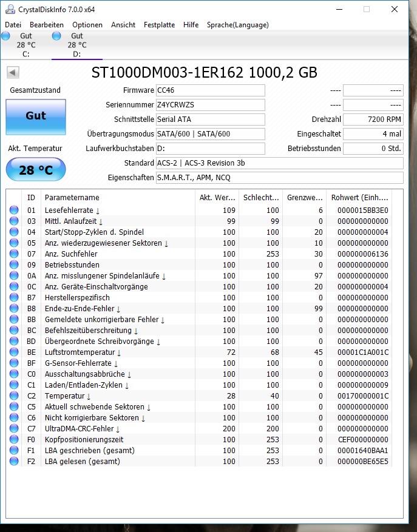Click raw value 00001C1A001C

click(362, 352)
